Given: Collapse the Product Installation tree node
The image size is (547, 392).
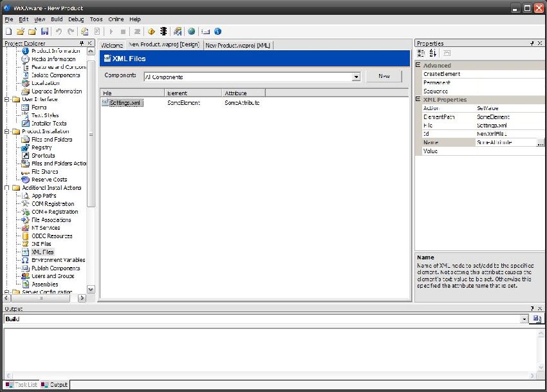Looking at the screenshot, I should coord(6,131).
